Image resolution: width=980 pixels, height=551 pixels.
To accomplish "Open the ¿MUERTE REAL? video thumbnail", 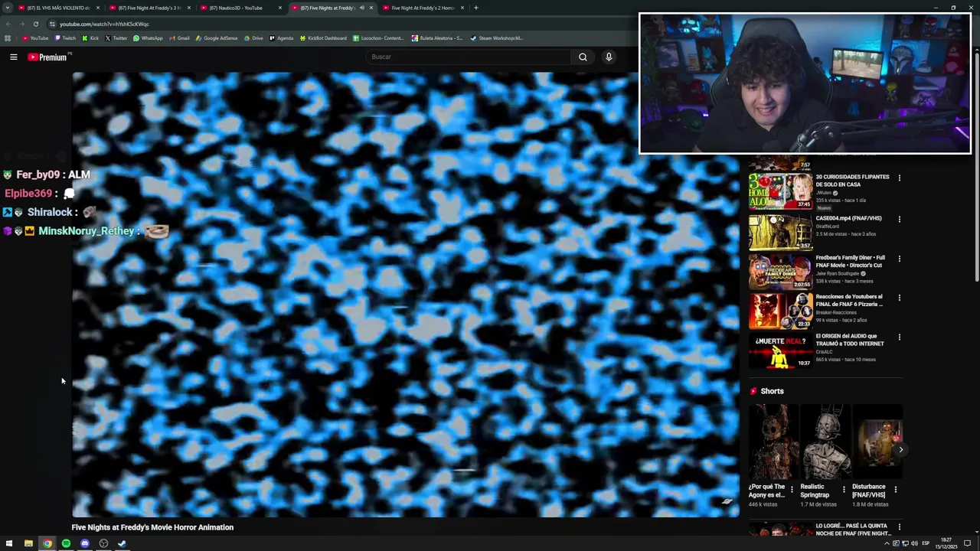I will click(780, 350).
